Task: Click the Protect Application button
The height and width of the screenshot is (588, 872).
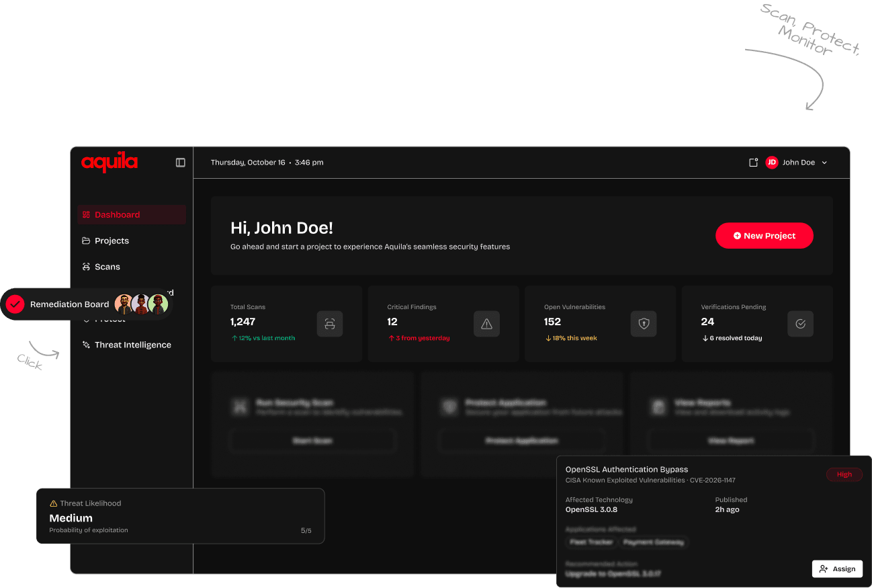Action: (522, 441)
